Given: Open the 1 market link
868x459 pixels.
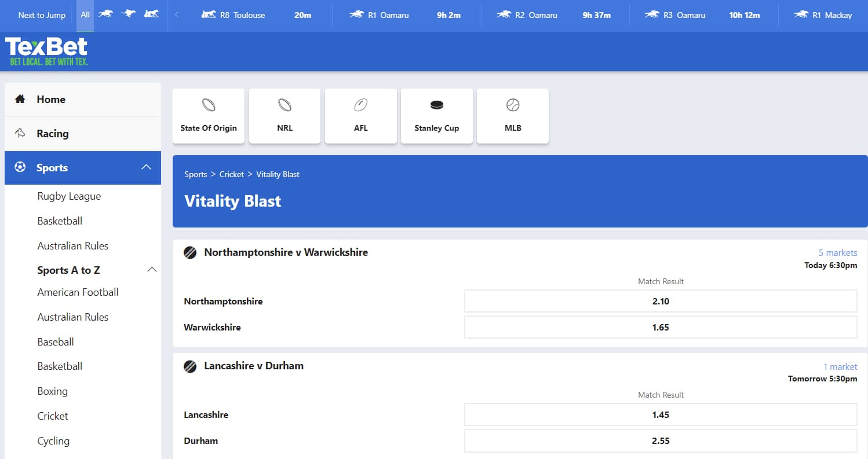Looking at the screenshot, I should [840, 366].
